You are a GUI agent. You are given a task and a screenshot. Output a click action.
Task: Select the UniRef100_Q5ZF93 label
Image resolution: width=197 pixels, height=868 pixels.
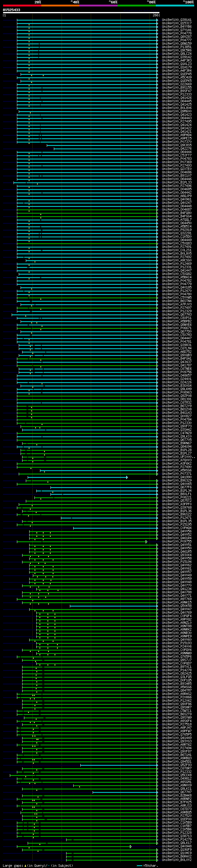click(176, 765)
